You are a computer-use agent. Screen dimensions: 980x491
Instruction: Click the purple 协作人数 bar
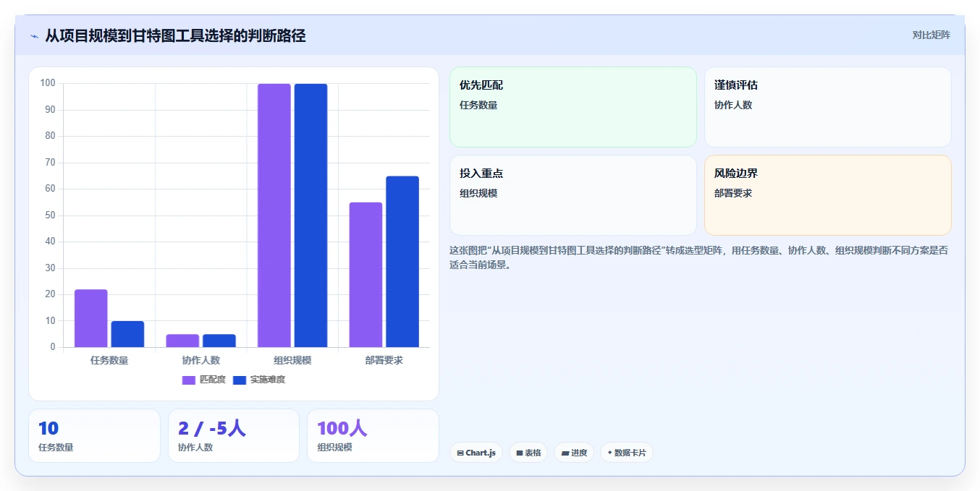(x=182, y=341)
